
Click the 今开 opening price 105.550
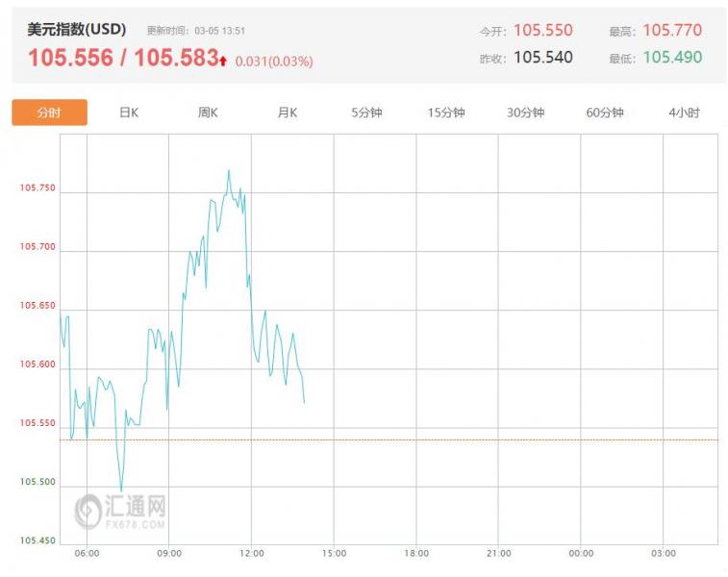coord(542,31)
